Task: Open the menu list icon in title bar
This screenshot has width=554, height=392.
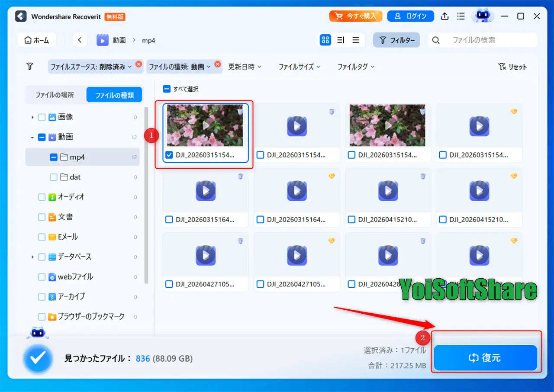Action: (x=461, y=16)
